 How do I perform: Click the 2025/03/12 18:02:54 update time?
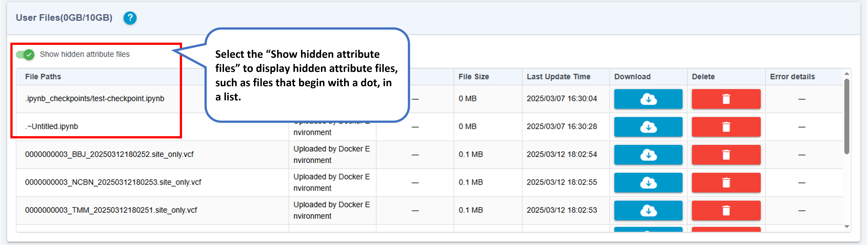point(562,155)
